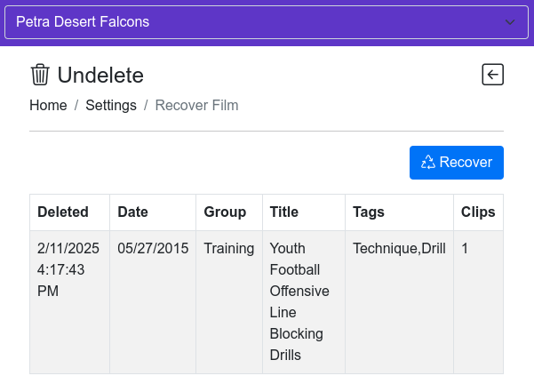534x392 pixels.
Task: Sort by Deleted column header
Action: pos(63,212)
